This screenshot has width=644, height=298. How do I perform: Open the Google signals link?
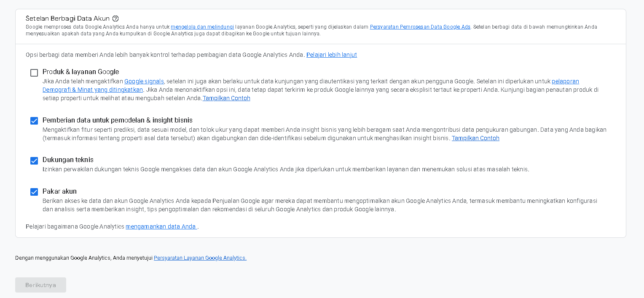click(x=144, y=81)
